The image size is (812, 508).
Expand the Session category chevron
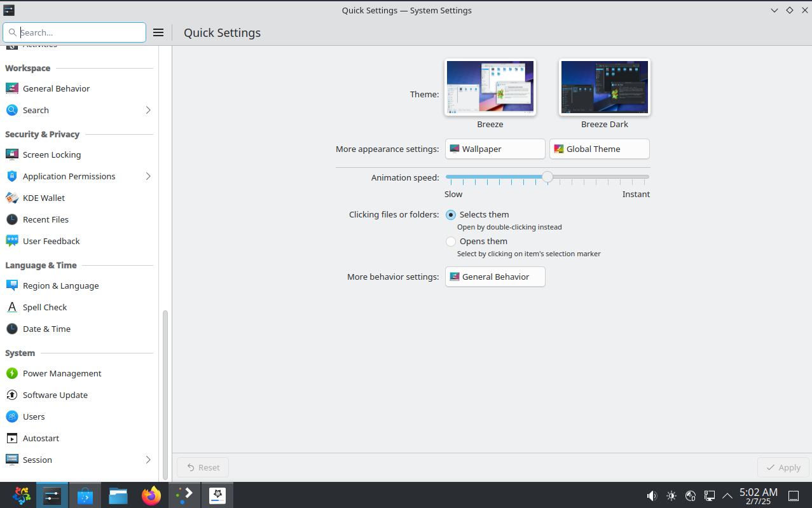(x=148, y=460)
